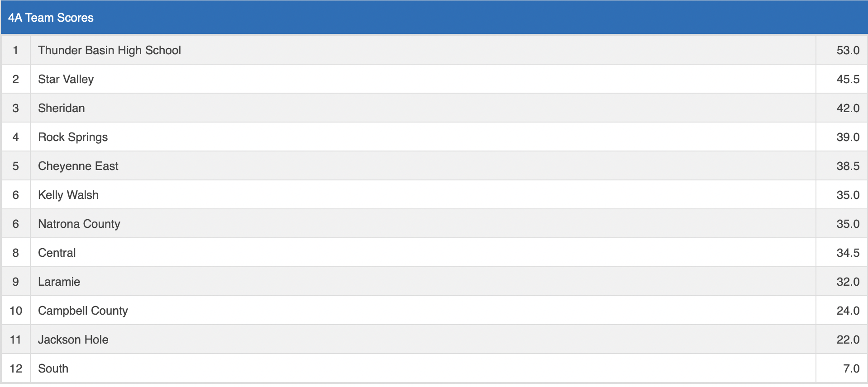Open Cheyenne East team row
This screenshot has width=868, height=387.
78,166
